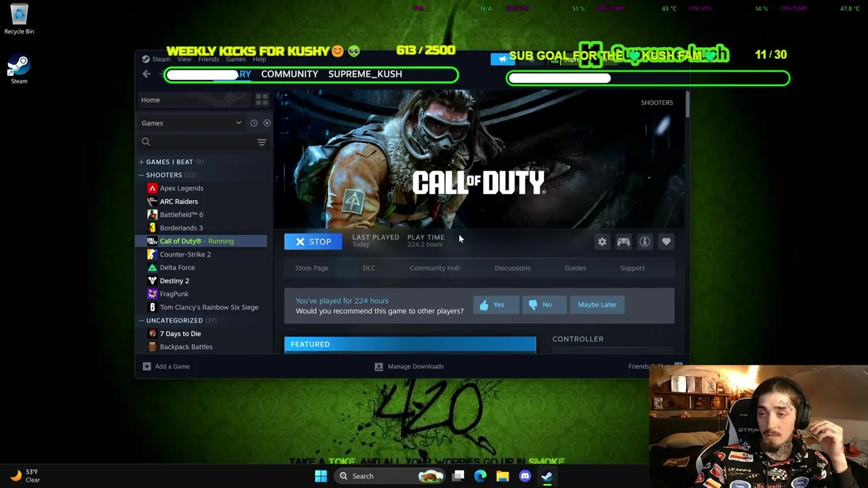Select Call of Duty Running entry
This screenshot has height=488, width=868.
201,241
